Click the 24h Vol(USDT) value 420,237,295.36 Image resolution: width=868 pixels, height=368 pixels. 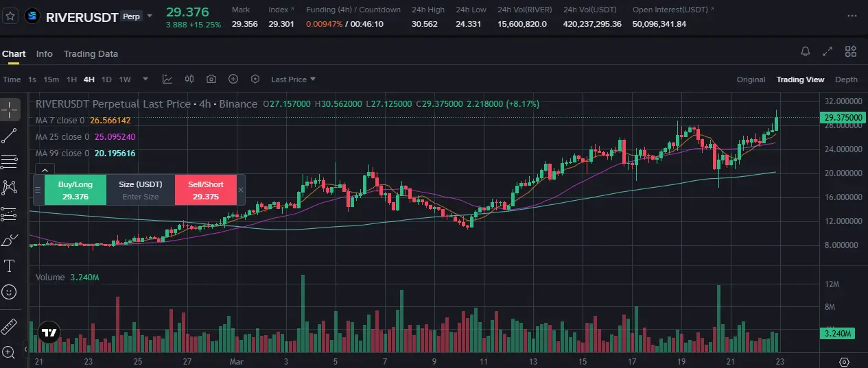click(592, 24)
